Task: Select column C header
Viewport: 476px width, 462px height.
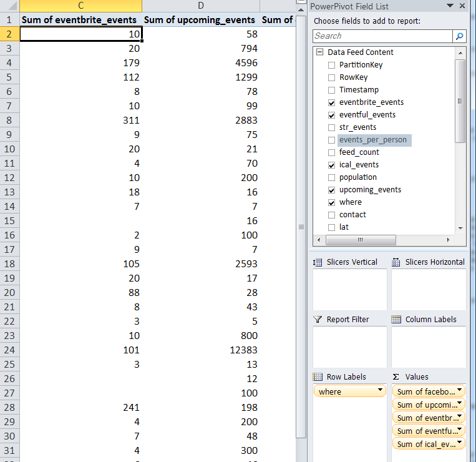Action: pyautogui.click(x=80, y=6)
